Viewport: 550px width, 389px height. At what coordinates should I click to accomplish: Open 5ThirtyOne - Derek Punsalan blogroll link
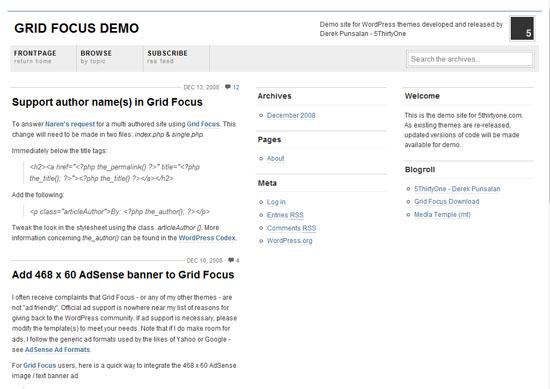pos(457,189)
